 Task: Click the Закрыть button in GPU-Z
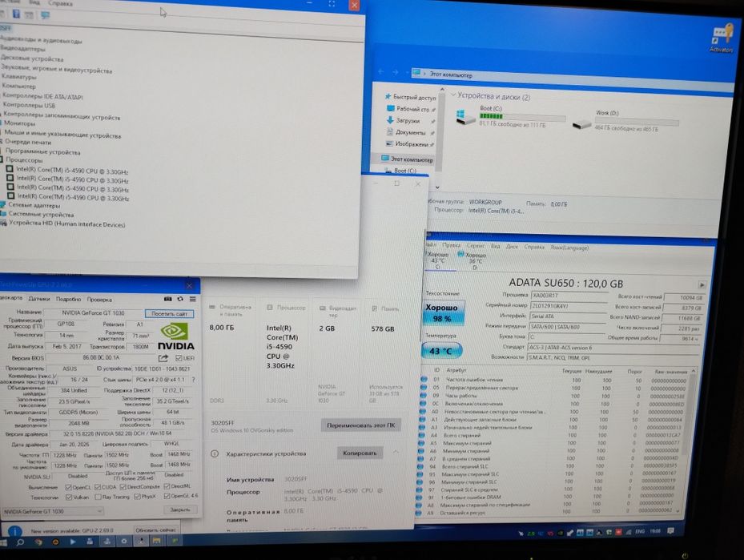tap(180, 510)
